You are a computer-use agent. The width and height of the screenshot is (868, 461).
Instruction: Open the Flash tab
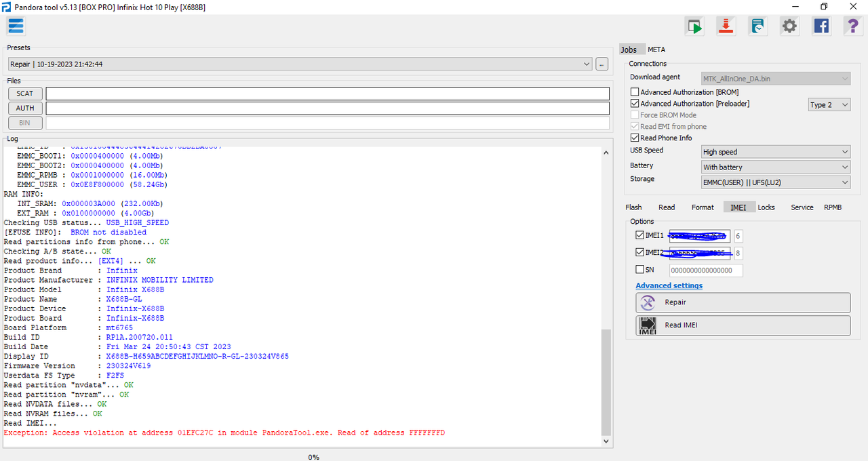(633, 207)
